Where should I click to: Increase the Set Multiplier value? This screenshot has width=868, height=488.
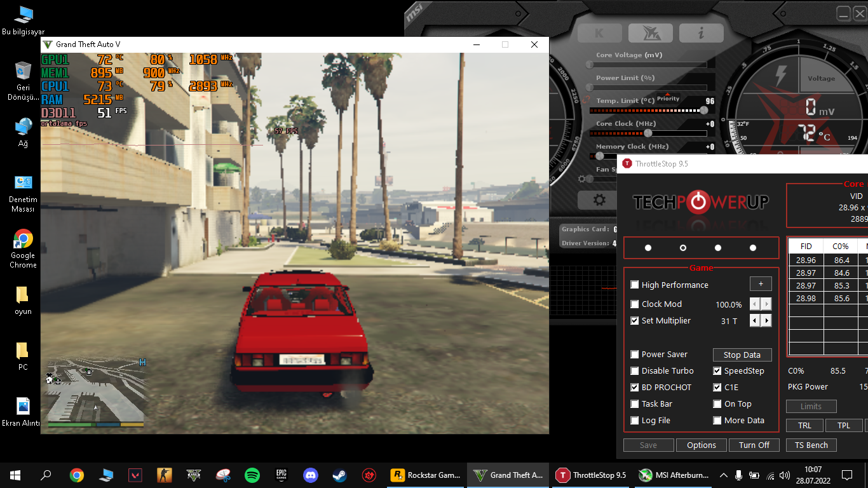[766, 321]
